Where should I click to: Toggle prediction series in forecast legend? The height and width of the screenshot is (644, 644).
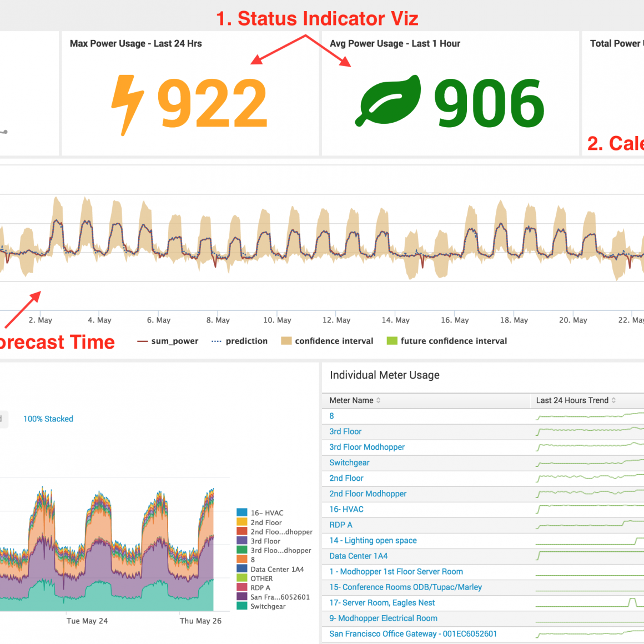pos(240,341)
